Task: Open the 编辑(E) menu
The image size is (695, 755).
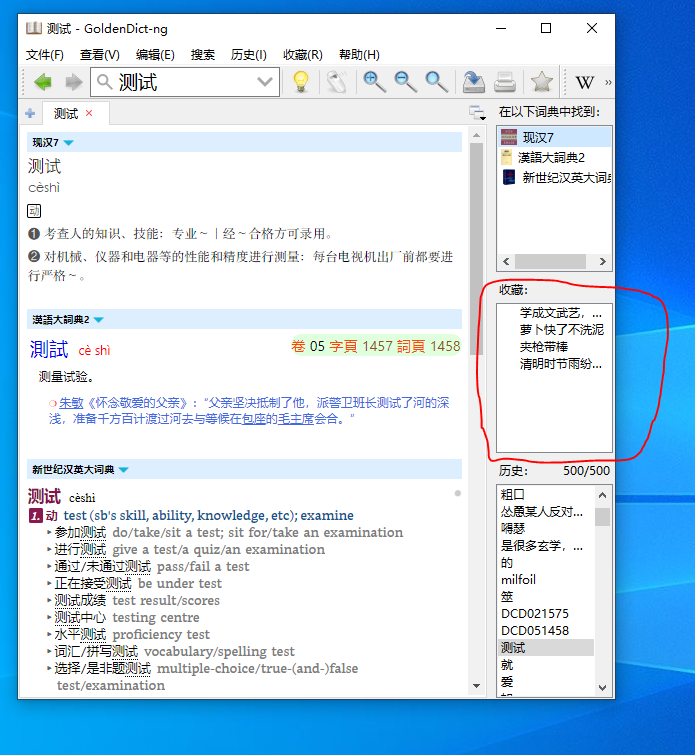Action: (155, 55)
